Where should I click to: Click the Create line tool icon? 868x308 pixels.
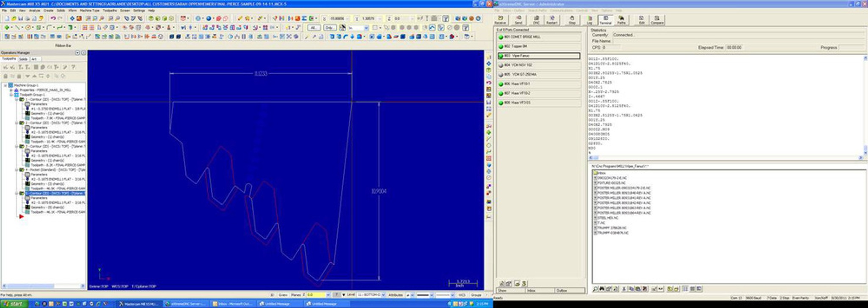[x=18, y=28]
